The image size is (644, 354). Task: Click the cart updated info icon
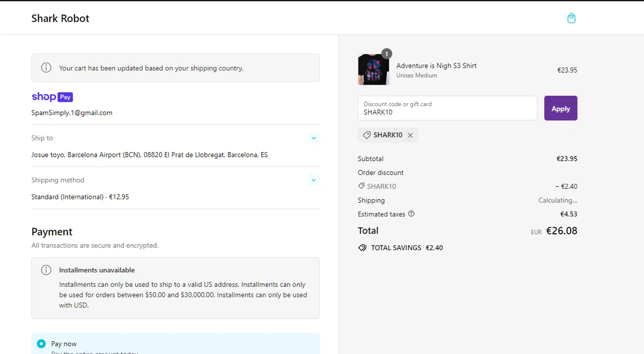46,68
